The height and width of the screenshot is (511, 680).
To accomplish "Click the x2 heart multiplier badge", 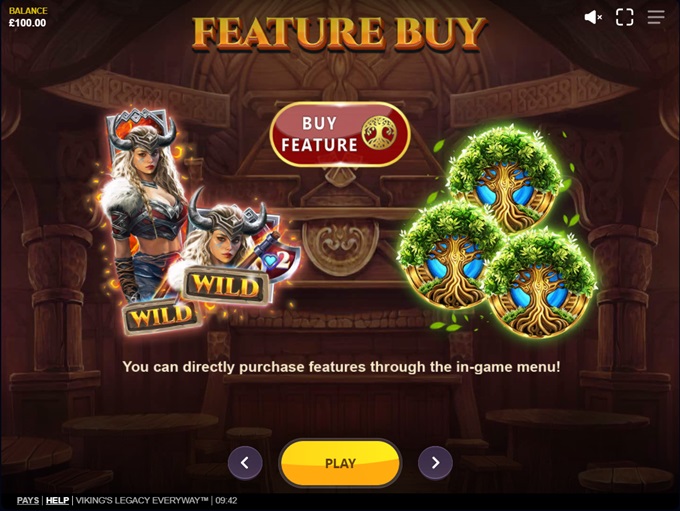I will 280,260.
